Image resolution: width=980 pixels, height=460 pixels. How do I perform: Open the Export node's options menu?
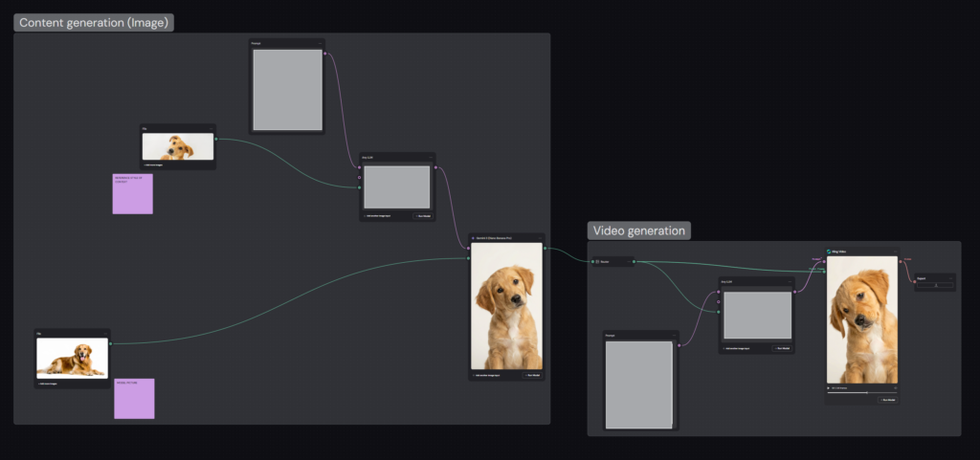(x=950, y=278)
